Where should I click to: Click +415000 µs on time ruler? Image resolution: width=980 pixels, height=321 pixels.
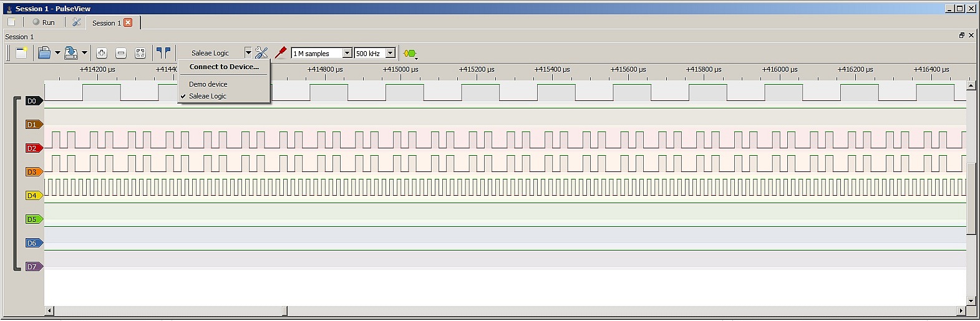400,69
